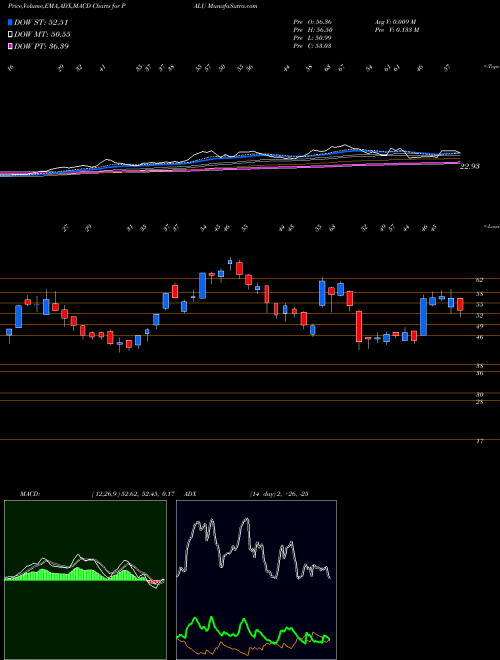Open the green MACD histogram panel
This screenshot has width=500, height=660.
(85, 580)
